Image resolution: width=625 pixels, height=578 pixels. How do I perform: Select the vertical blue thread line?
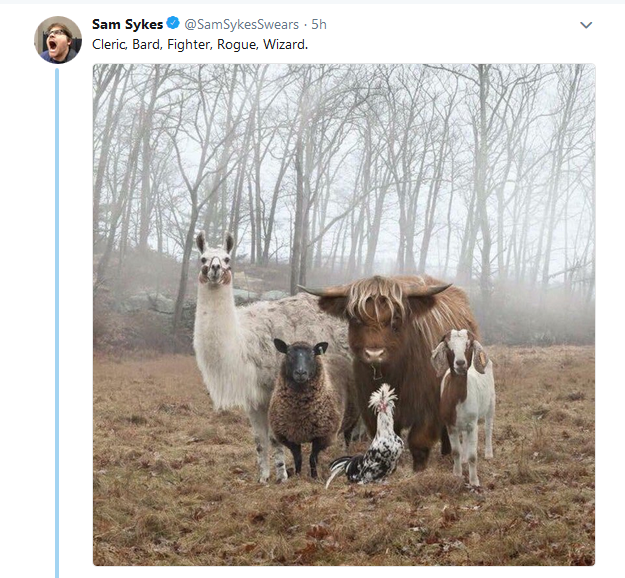tap(57, 320)
